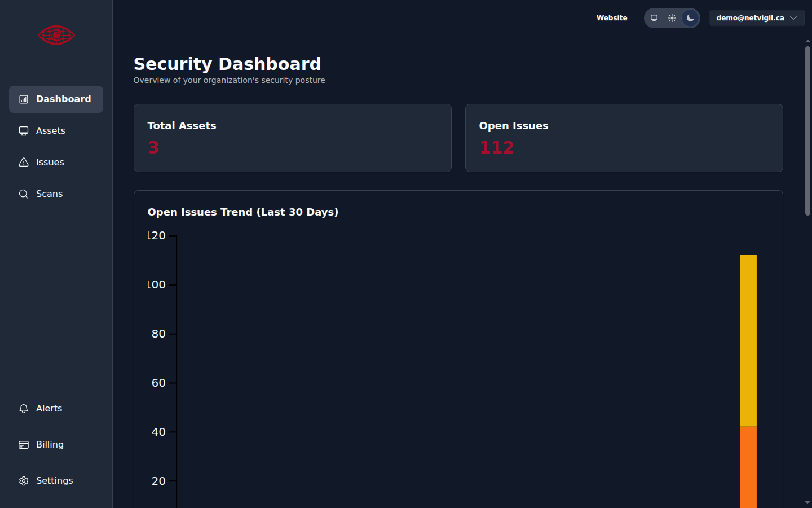Image resolution: width=812 pixels, height=508 pixels.
Task: Click the organization security posture subtitle
Action: coord(229,80)
